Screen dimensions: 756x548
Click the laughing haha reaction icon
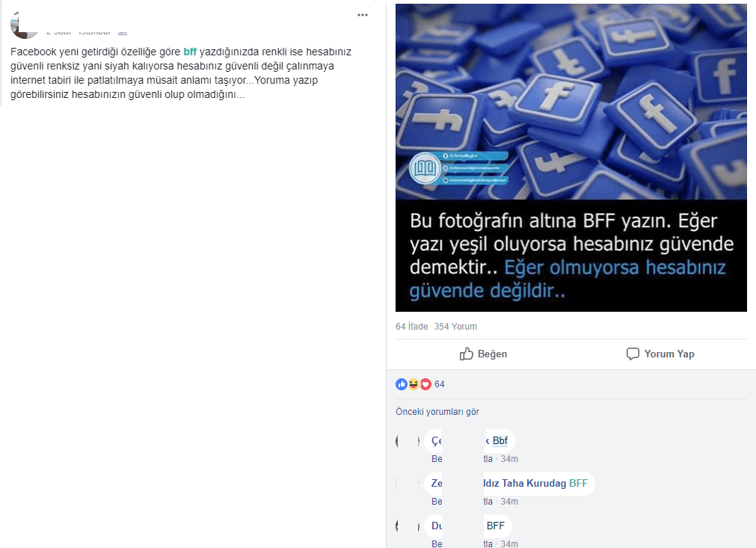pyautogui.click(x=414, y=384)
